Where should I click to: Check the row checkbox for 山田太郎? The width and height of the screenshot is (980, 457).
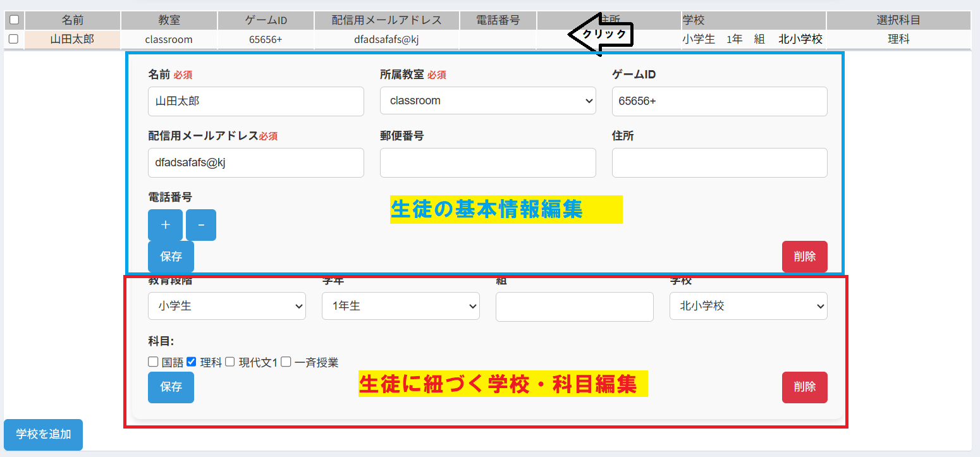14,39
